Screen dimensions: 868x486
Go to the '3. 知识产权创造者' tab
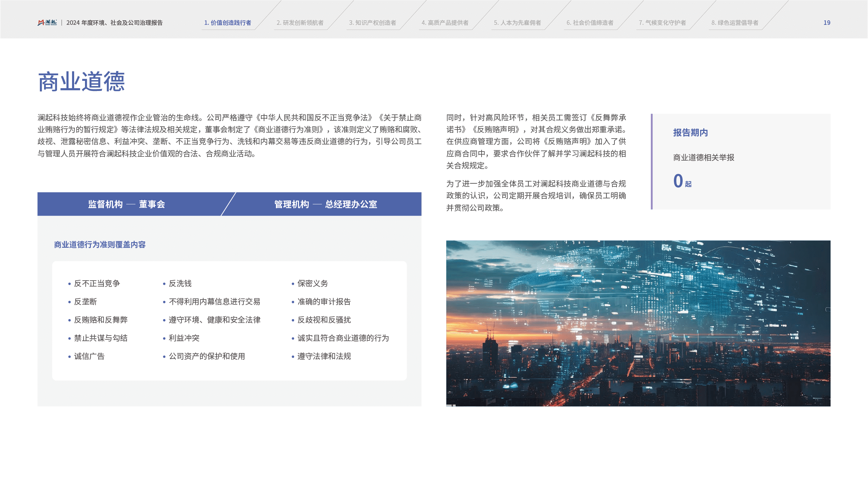372,23
